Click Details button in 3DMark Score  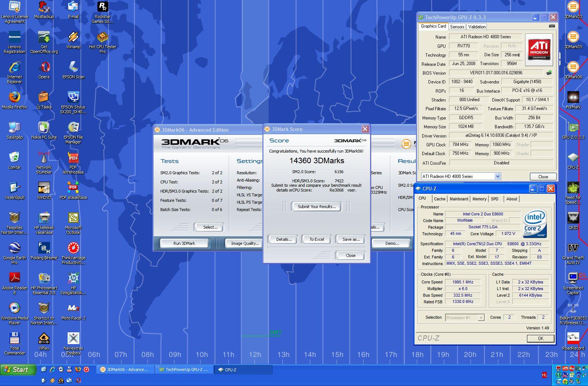[x=284, y=239]
